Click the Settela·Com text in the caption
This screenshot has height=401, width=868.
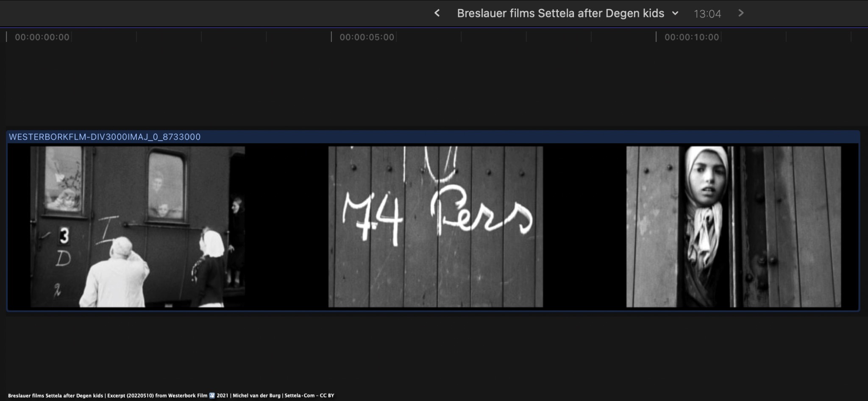299,395
